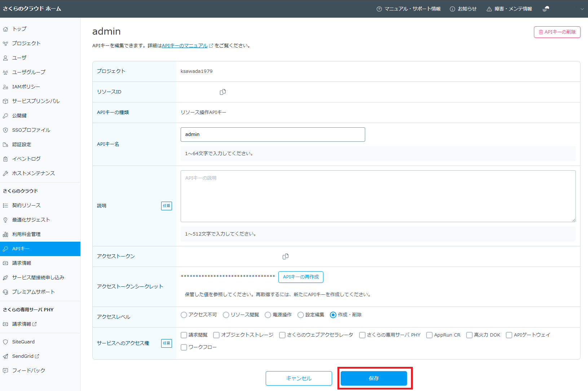Check the さくらの専用サーバ PHY checkbox

click(362, 335)
